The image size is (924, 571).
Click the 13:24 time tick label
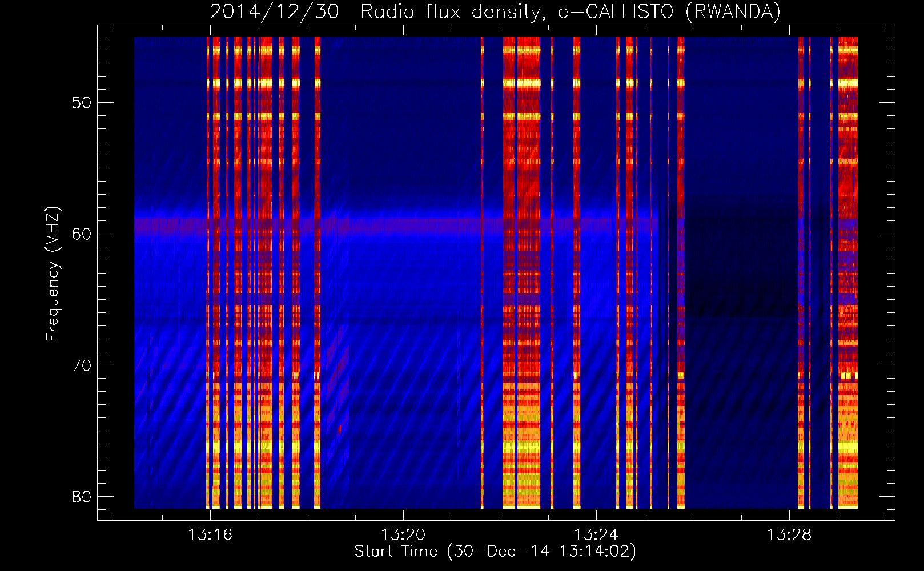pyautogui.click(x=596, y=534)
